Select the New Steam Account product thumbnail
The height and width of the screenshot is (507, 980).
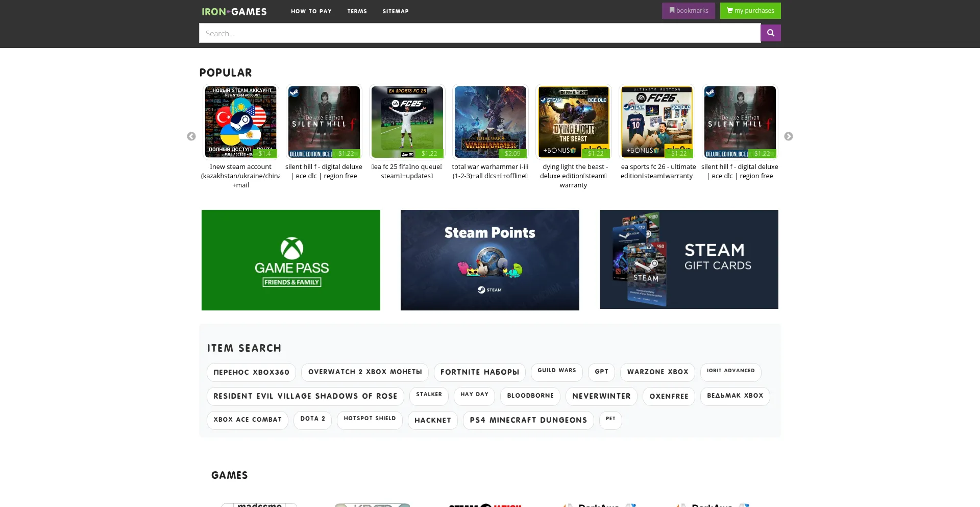[x=241, y=122]
